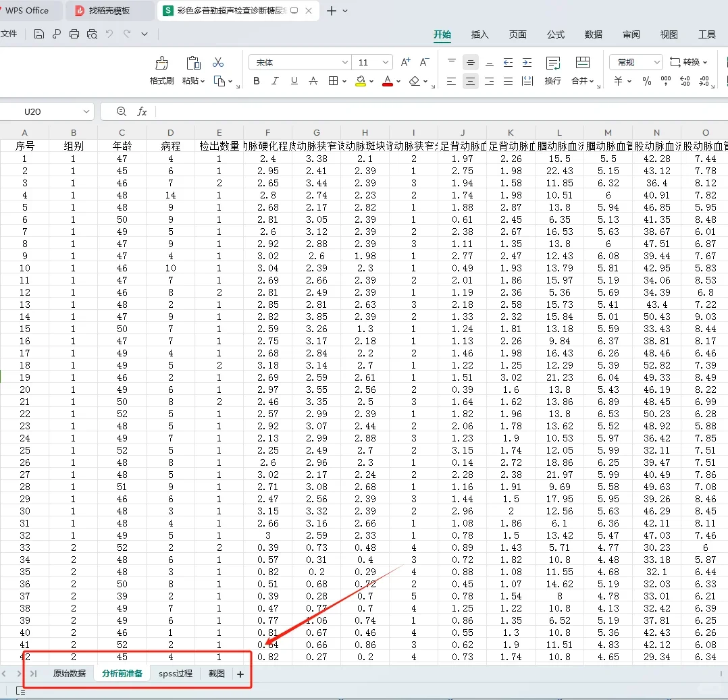
Task: Redo the last undone action
Action: pos(127,34)
